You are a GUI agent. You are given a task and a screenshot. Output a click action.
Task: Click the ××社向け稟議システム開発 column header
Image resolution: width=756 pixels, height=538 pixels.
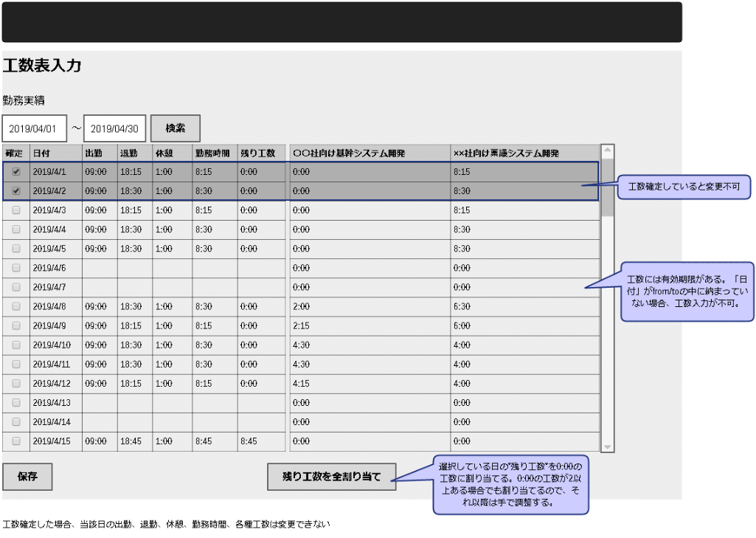pos(525,154)
